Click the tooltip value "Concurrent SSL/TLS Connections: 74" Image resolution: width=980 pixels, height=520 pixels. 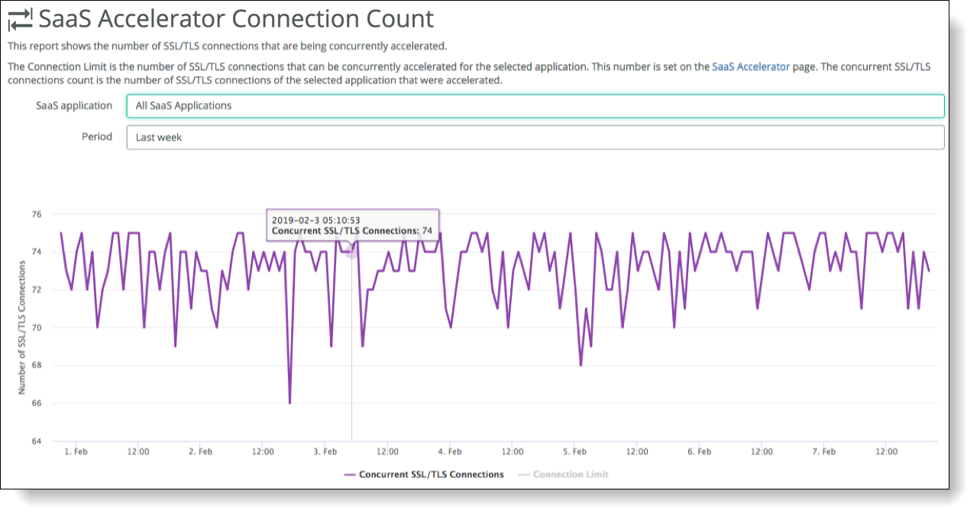click(352, 231)
